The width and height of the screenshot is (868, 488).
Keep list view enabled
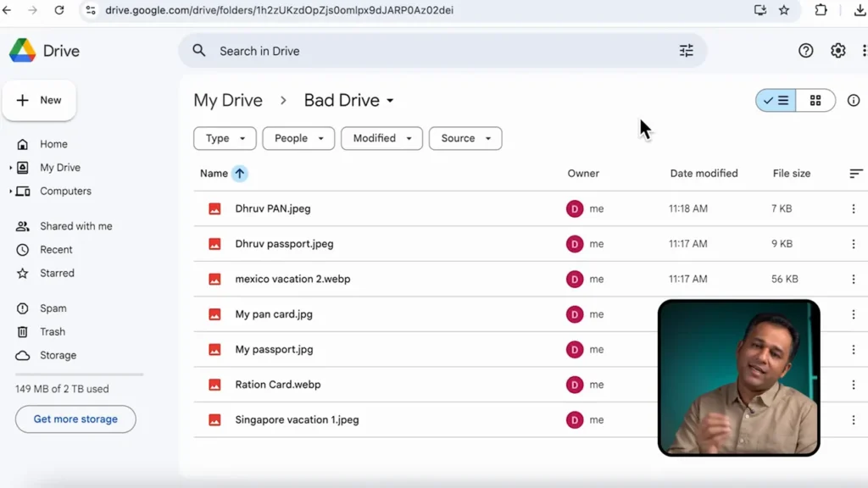(x=776, y=100)
